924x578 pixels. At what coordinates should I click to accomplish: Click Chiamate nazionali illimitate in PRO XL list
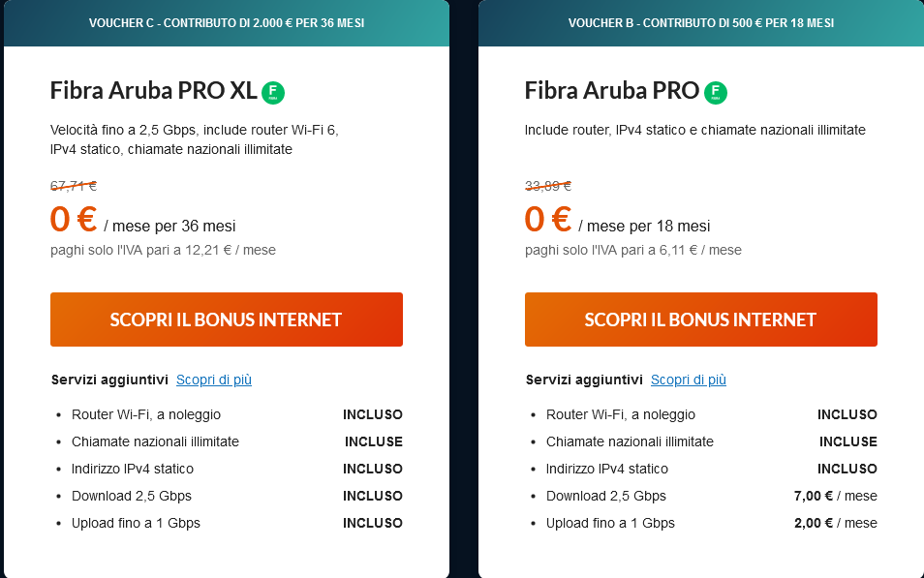155,441
